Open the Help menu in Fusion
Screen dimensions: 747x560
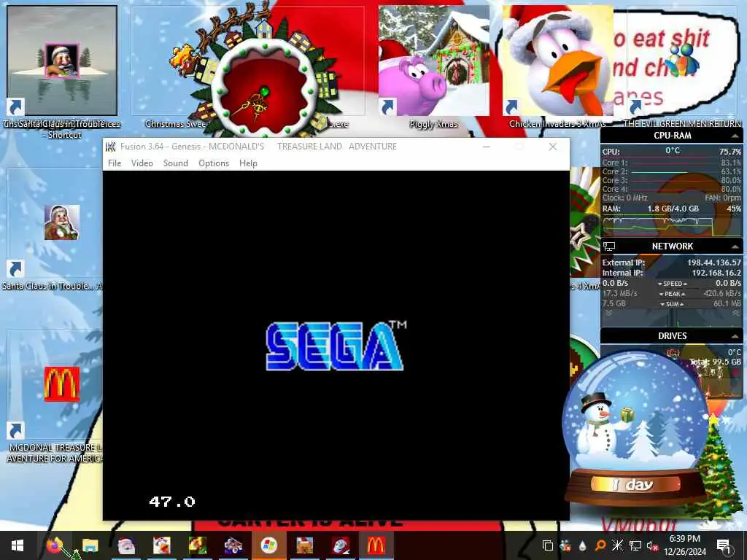pyautogui.click(x=248, y=163)
